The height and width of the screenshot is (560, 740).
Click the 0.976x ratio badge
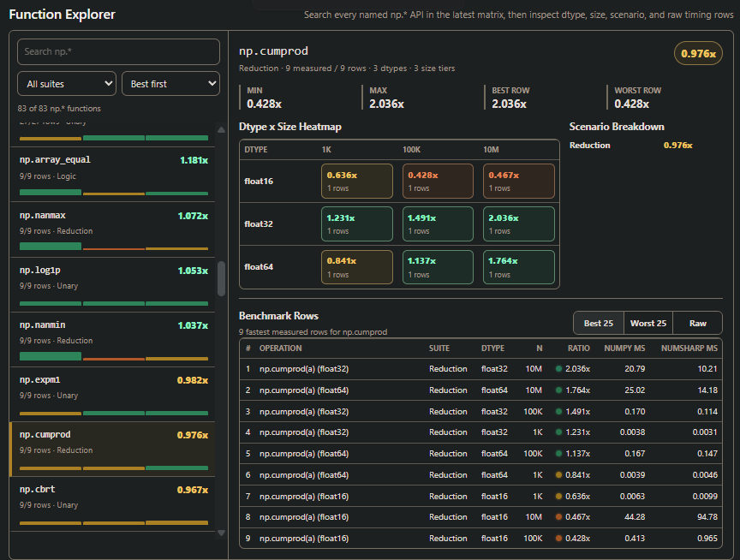coord(698,53)
